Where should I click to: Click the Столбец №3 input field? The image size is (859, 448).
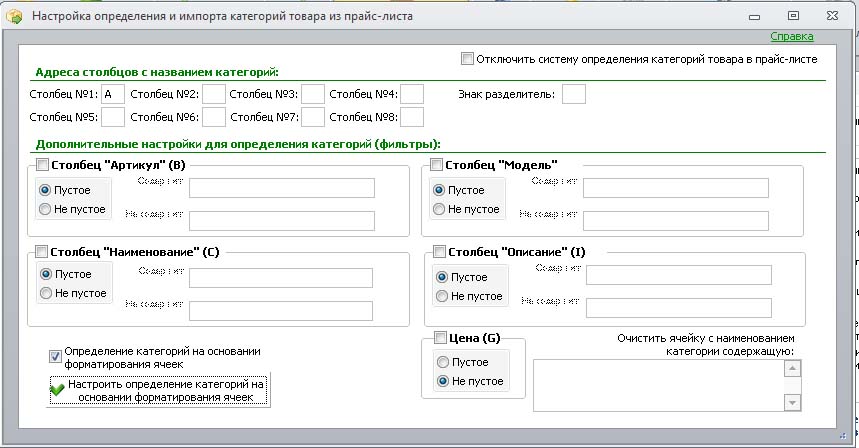tap(313, 94)
